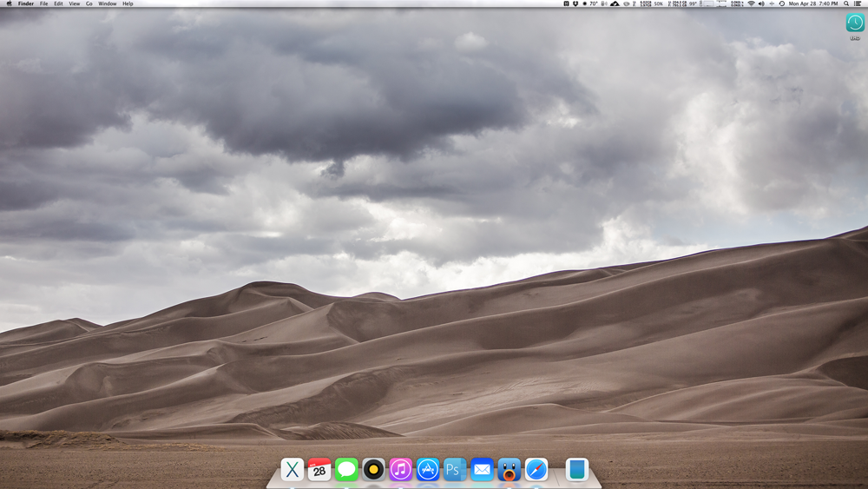Image resolution: width=868 pixels, height=489 pixels.
Task: Open the Finder (X) icon in the dock
Action: 293,470
